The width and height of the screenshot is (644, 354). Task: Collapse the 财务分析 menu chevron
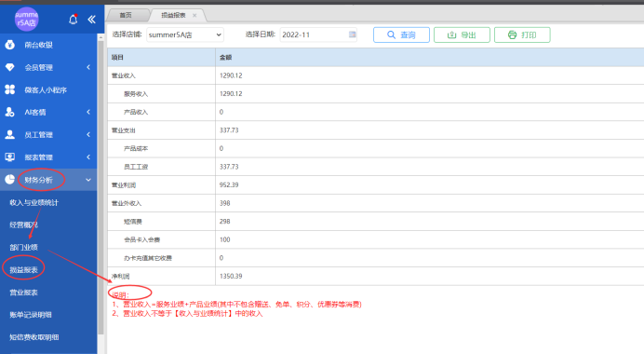point(88,180)
